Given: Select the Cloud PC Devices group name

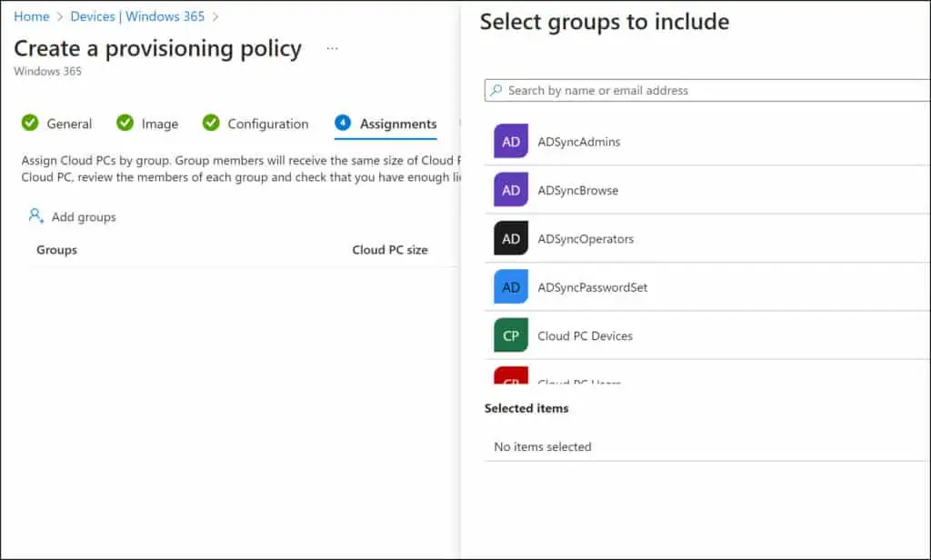Looking at the screenshot, I should [x=585, y=336].
